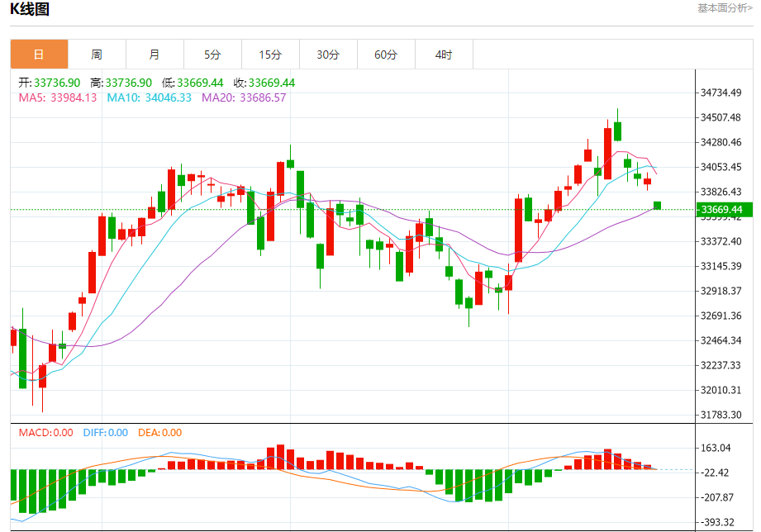Screen dimensions: 761x532
Task: Click the 32237.33 price axis label
Action: [x=721, y=365]
